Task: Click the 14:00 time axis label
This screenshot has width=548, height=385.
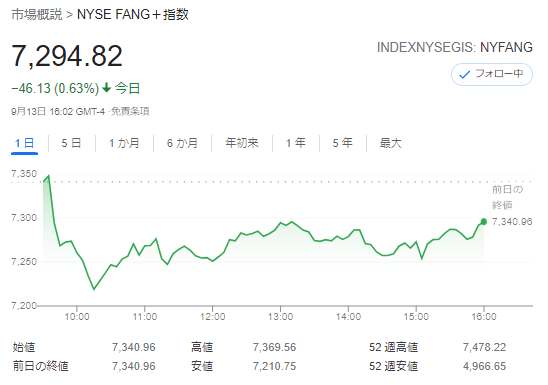Action: pos(348,317)
